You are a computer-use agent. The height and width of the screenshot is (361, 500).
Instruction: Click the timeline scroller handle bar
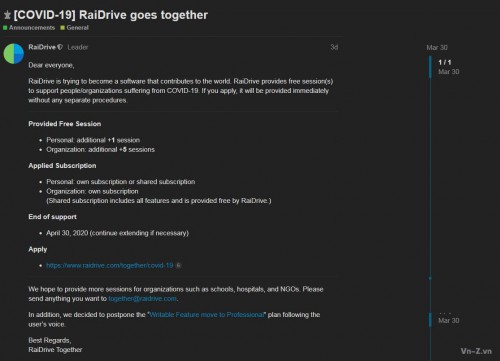pyautogui.click(x=430, y=67)
